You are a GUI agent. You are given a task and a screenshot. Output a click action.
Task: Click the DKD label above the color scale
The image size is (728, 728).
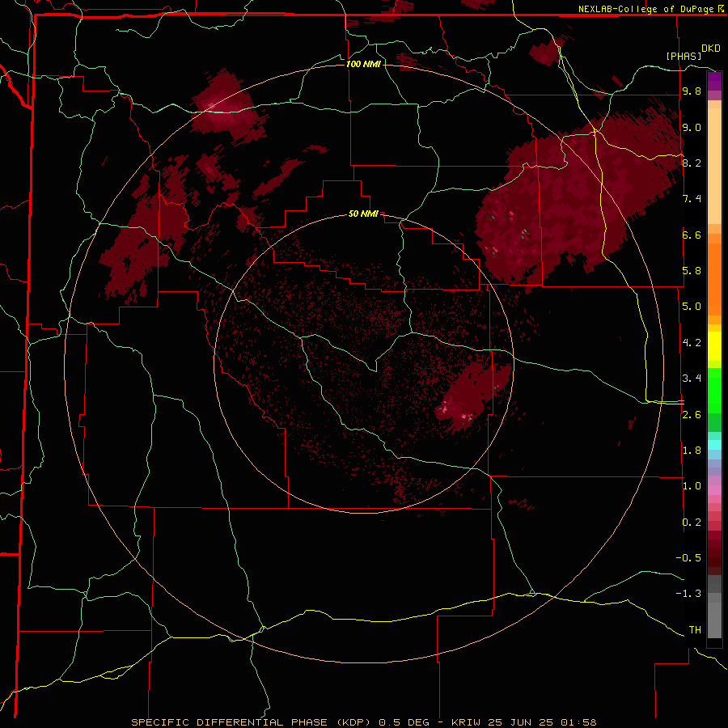click(x=711, y=49)
